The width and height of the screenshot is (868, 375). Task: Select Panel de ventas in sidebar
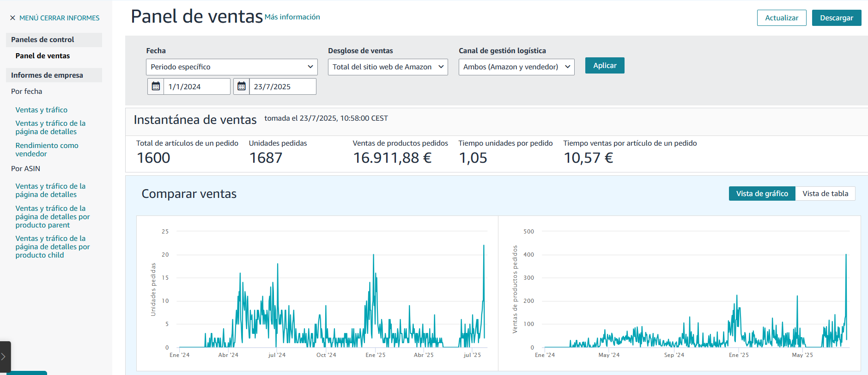[42, 56]
